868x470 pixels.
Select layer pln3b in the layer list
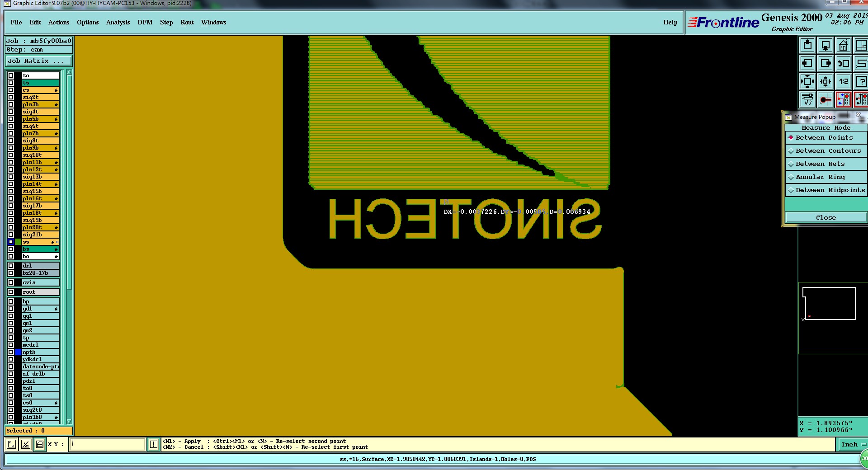tap(40, 104)
